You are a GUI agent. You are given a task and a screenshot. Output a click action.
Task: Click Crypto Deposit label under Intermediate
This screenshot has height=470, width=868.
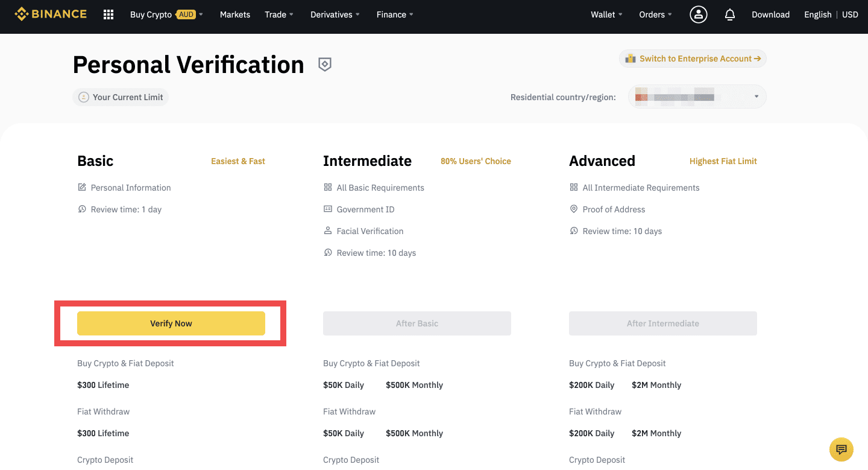coord(351,460)
